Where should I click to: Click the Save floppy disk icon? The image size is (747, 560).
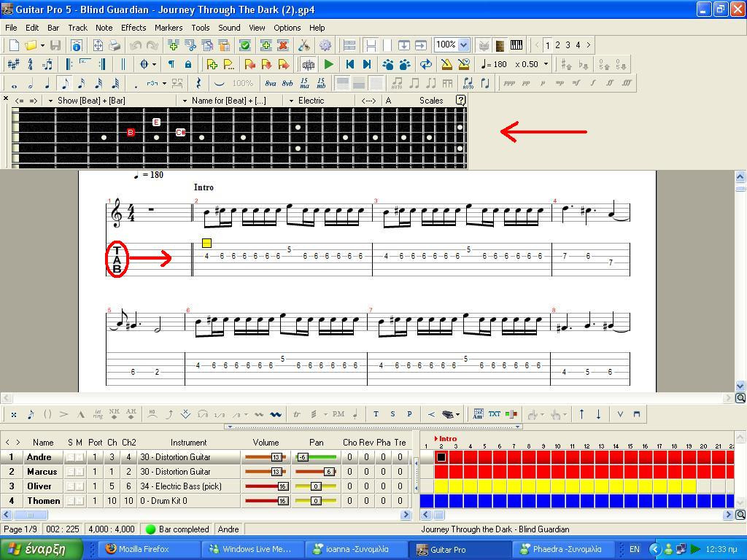pos(55,45)
